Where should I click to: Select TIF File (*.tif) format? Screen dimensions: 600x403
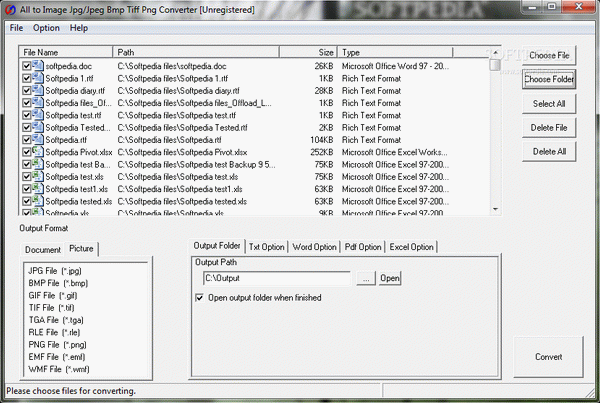coord(52,308)
